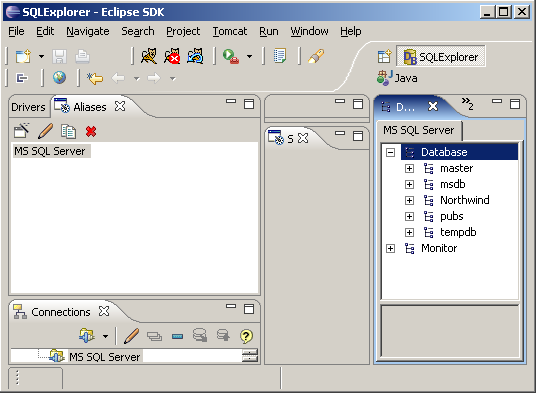Open the Connections help question mark icon

tap(246, 336)
